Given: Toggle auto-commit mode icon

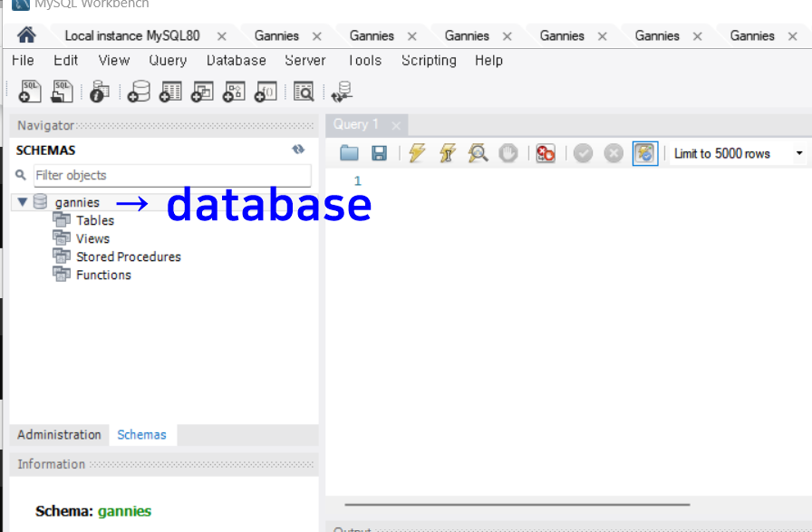Looking at the screenshot, I should [645, 153].
